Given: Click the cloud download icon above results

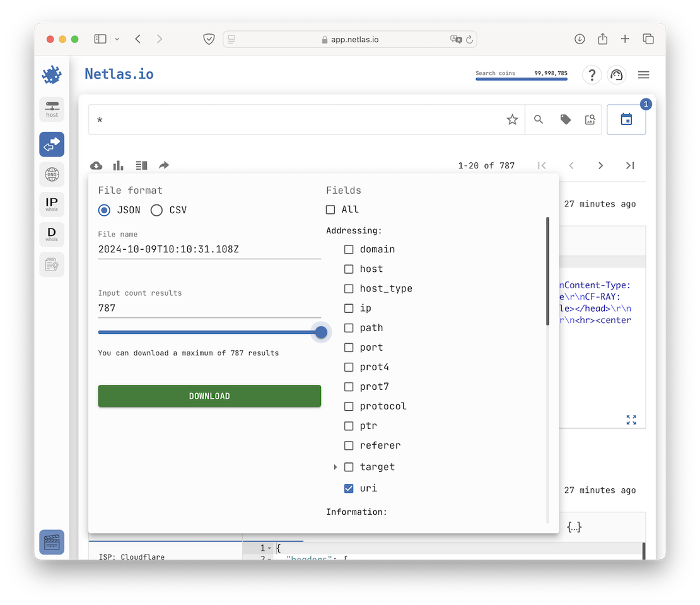Looking at the screenshot, I should (x=96, y=165).
